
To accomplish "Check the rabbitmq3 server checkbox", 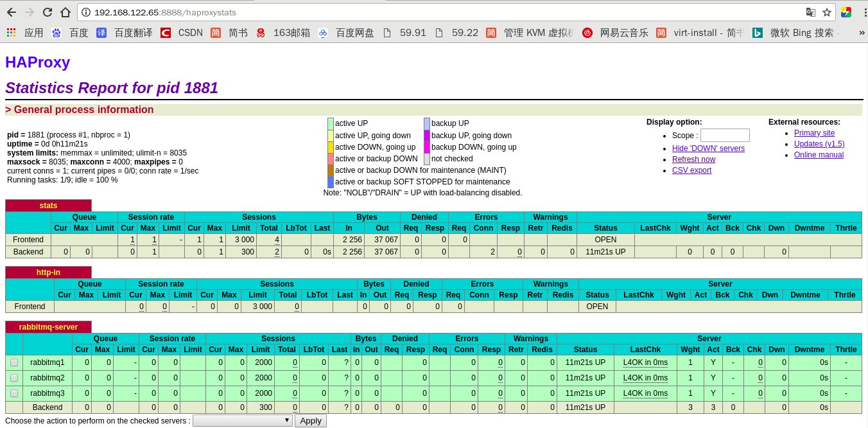I will tap(14, 393).
